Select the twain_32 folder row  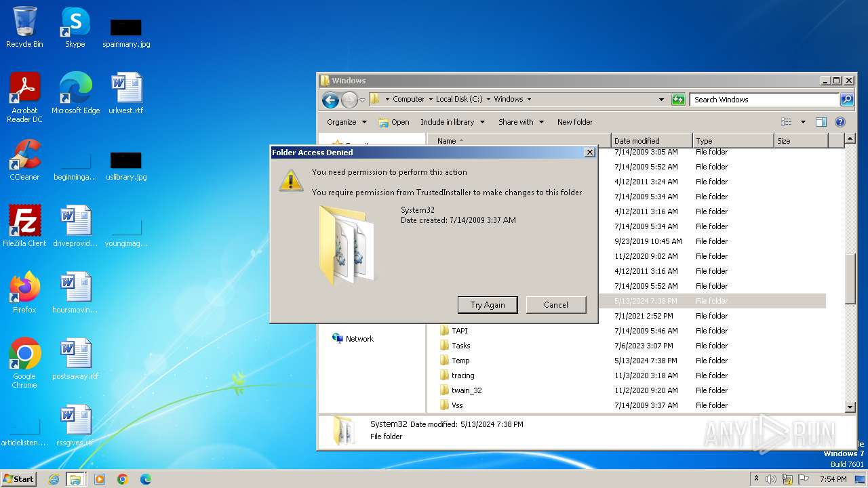click(632, 390)
